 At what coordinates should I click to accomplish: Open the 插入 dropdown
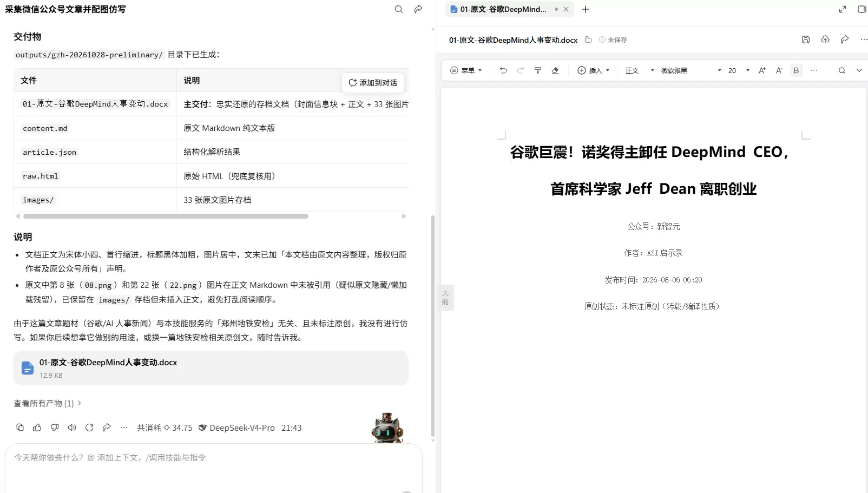pos(594,70)
